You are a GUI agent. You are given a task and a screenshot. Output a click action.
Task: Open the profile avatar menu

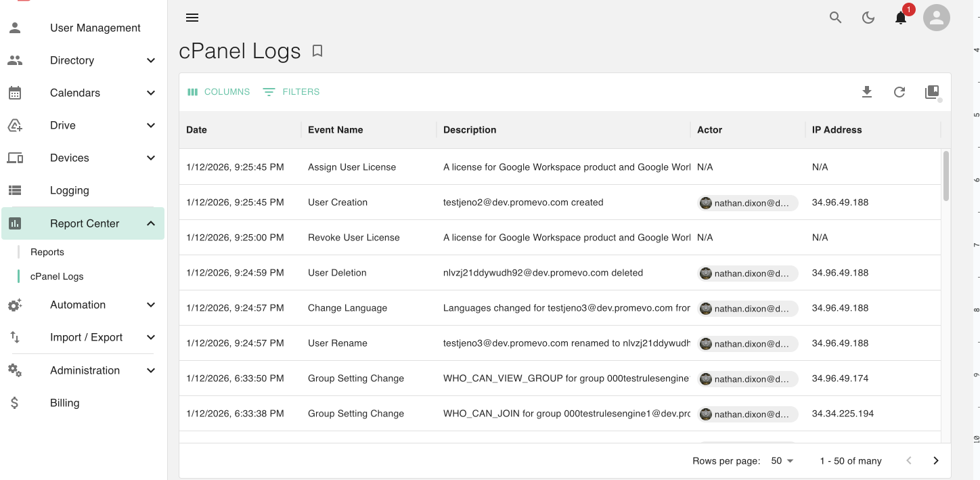pos(936,18)
